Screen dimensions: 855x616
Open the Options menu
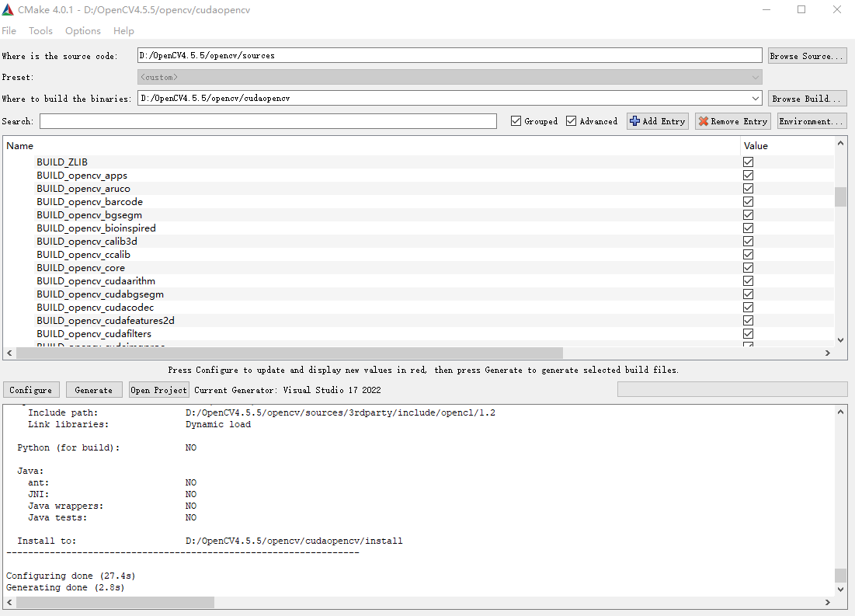(x=83, y=30)
